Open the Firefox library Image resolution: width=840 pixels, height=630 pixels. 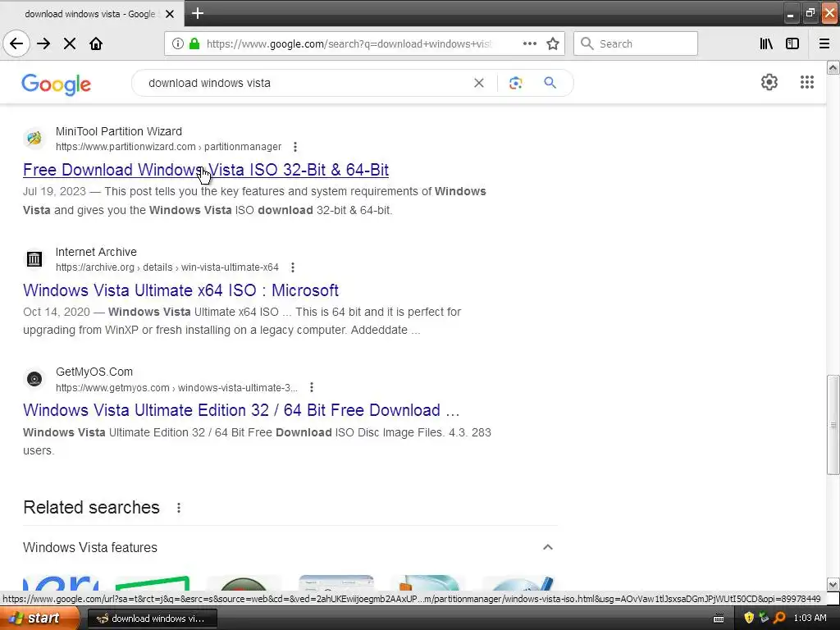point(766,43)
